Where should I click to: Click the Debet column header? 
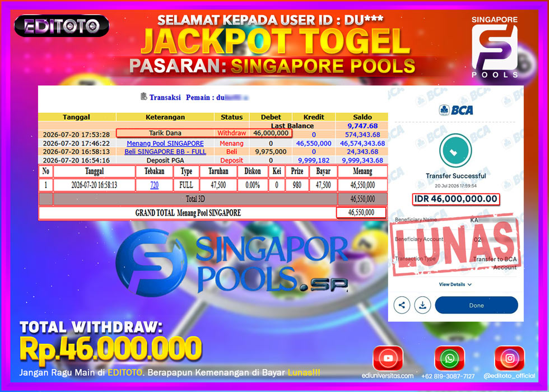[x=271, y=117]
